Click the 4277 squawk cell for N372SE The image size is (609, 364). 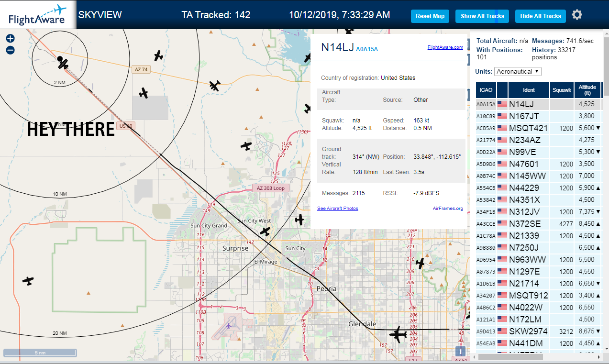pos(562,223)
